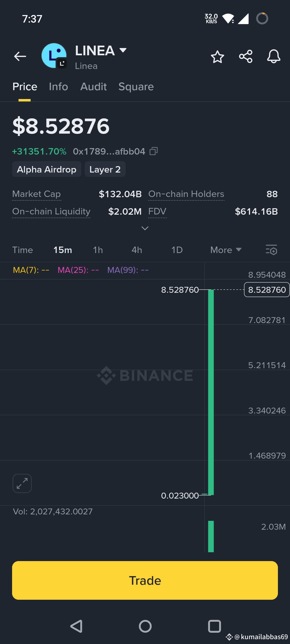The image size is (290, 644).
Task: Copy the contract address 0x1789...afbb04
Action: (x=154, y=151)
